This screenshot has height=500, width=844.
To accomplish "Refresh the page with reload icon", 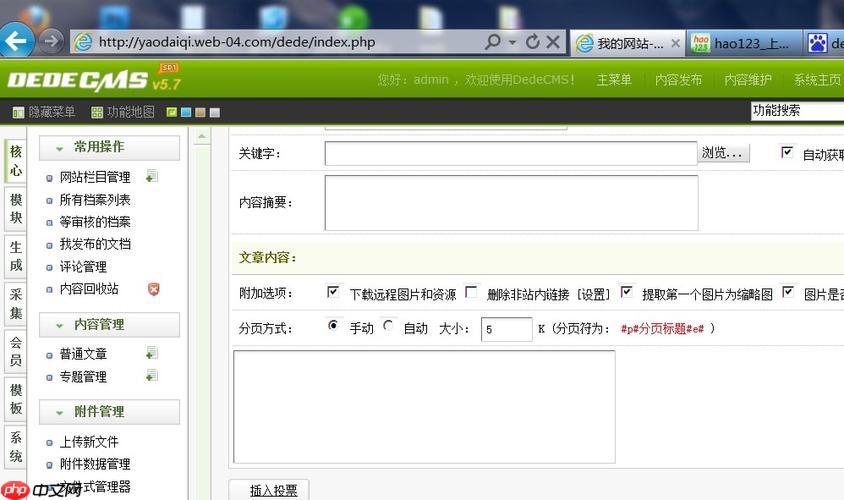I will (x=532, y=41).
